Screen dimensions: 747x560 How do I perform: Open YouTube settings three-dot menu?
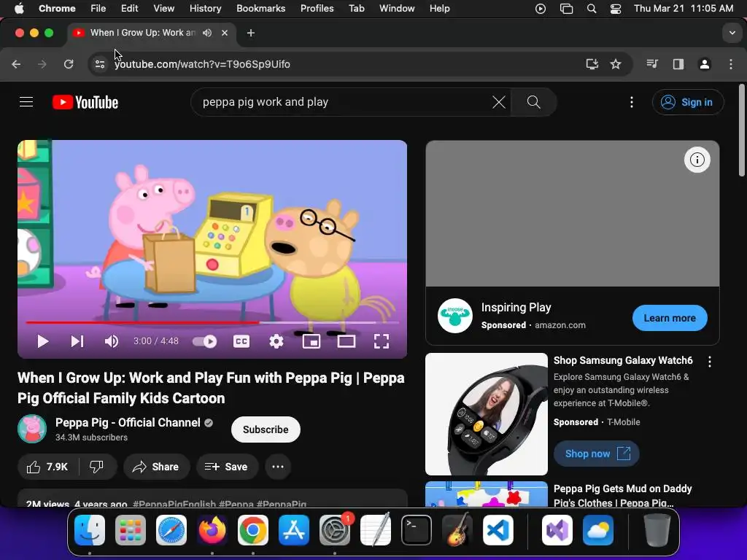pos(632,102)
